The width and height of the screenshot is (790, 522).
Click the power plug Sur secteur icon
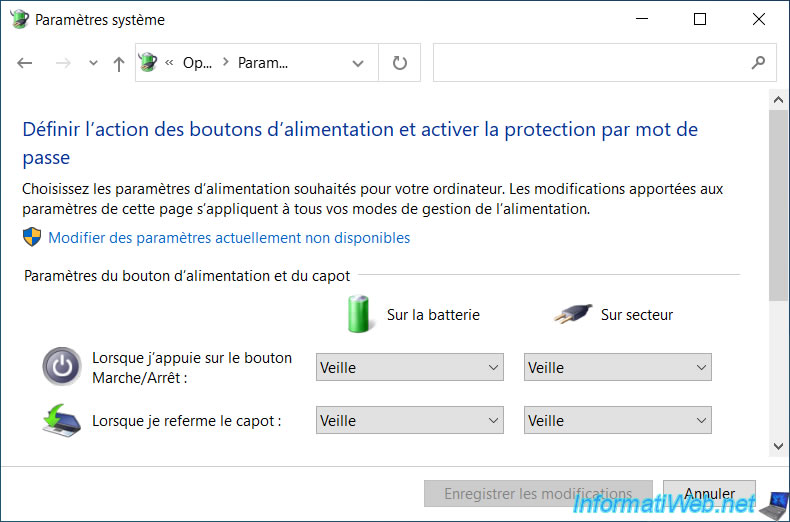click(573, 314)
